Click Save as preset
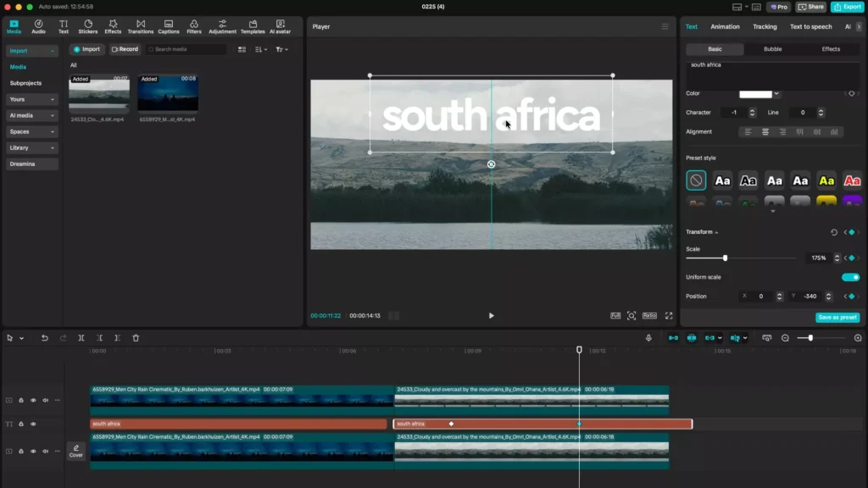The width and height of the screenshot is (868, 488). [837, 317]
